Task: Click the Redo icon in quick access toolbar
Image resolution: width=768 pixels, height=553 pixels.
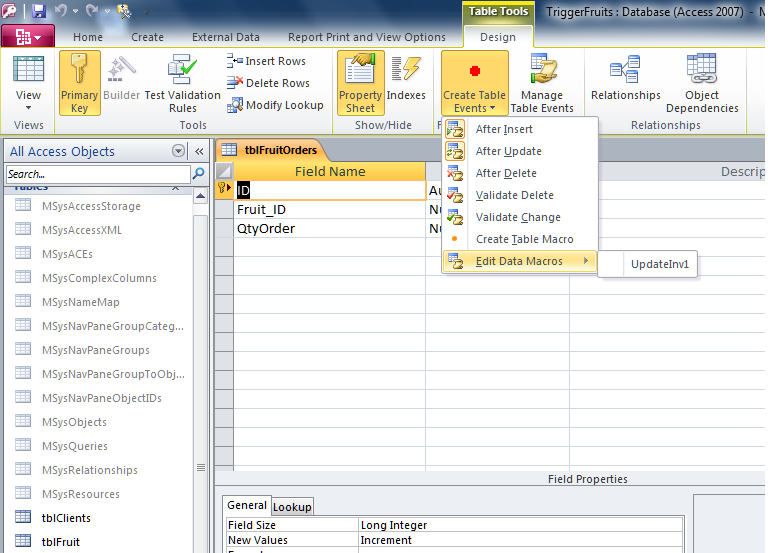Action: click(92, 10)
